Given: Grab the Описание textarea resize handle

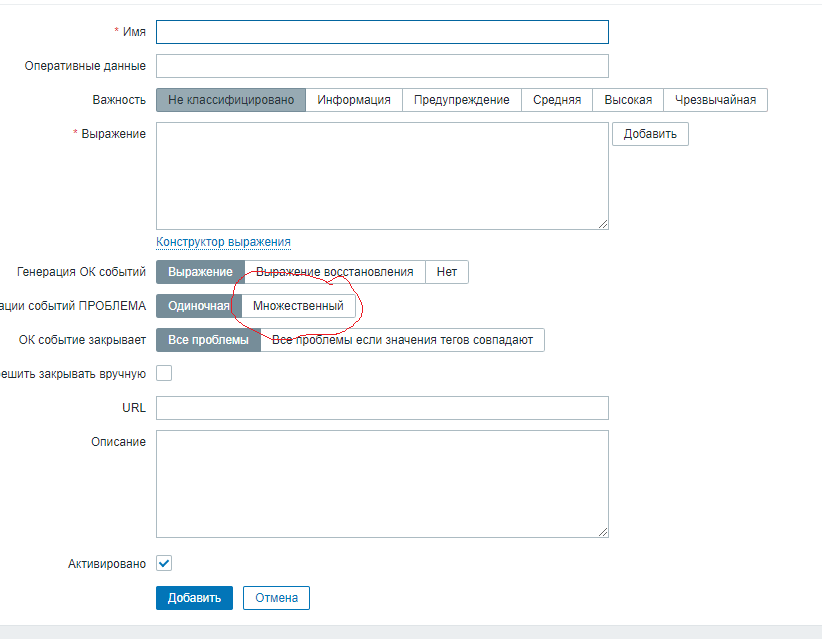Looking at the screenshot, I should point(603,532).
